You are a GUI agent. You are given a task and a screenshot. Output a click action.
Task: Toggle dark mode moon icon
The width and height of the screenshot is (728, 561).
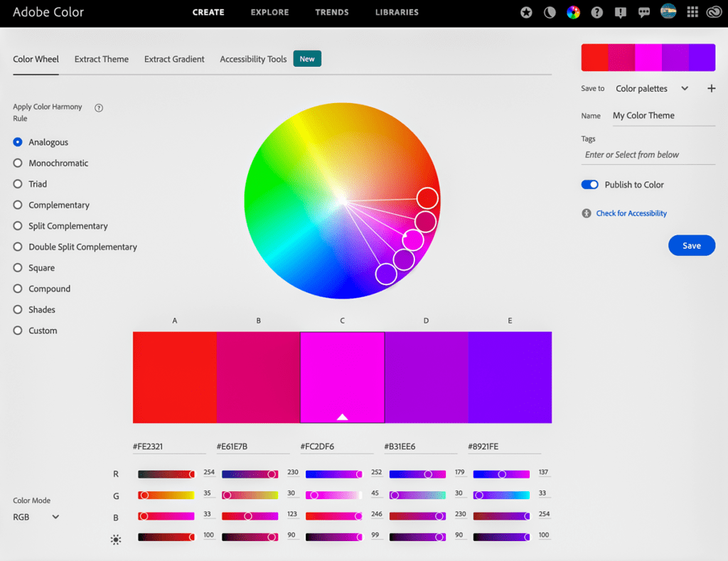click(550, 13)
